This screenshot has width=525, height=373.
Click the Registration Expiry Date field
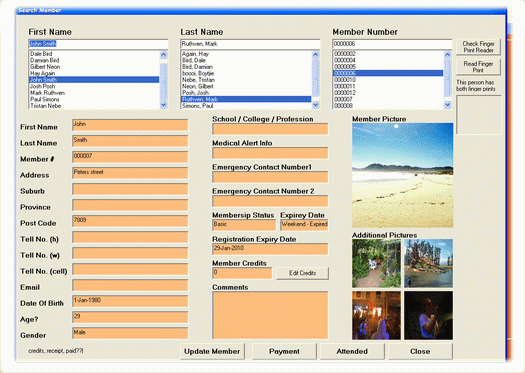click(270, 249)
